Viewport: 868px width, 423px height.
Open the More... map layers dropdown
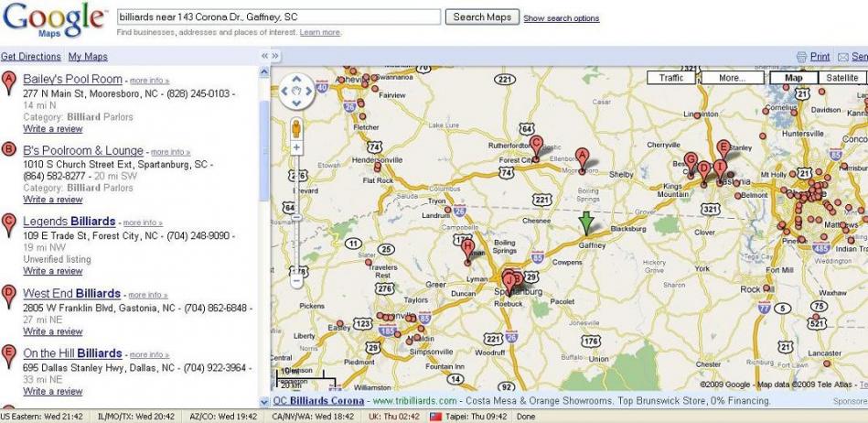coord(732,79)
